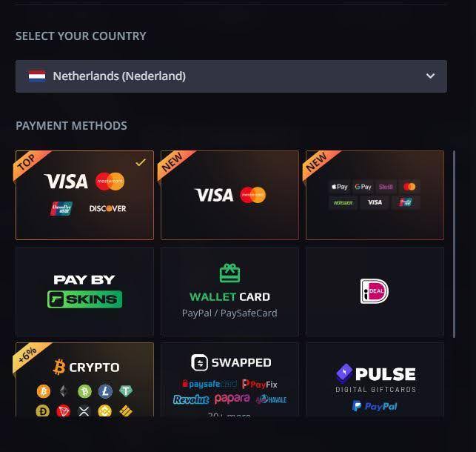Select Pulse Digital Giftcards option
The width and height of the screenshot is (476, 452).
375,378
